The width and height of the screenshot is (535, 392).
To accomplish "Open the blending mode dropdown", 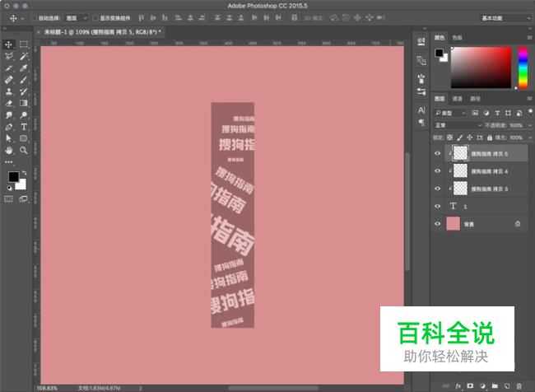I will pyautogui.click(x=458, y=125).
